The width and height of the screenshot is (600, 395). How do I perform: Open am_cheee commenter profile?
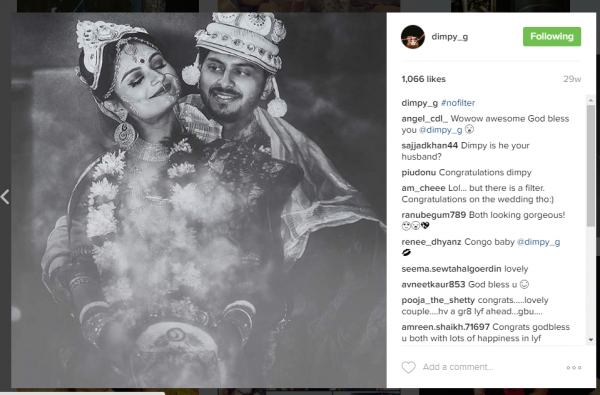[423, 188]
